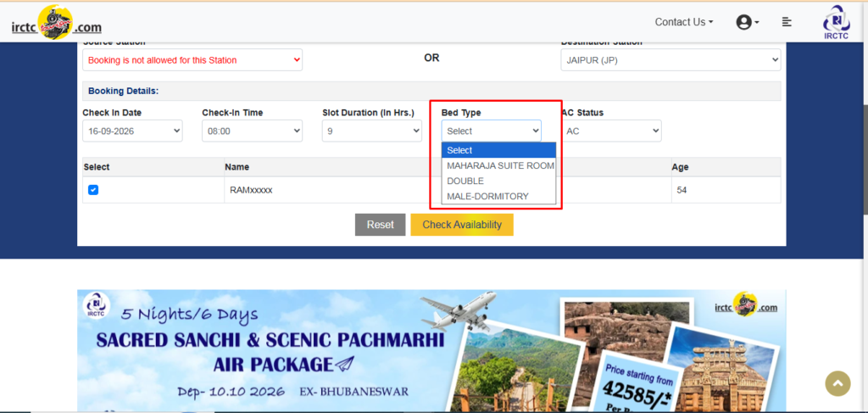
Task: Click the Check Availability button
Action: click(x=462, y=225)
